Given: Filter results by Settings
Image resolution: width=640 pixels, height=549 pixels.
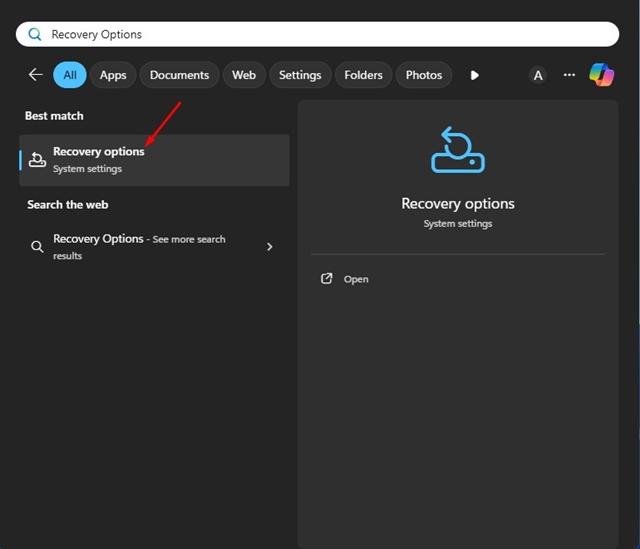Looking at the screenshot, I should coord(300,75).
